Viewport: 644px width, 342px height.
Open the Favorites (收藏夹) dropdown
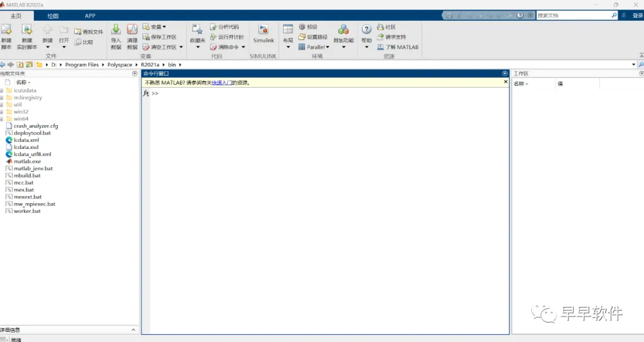[x=197, y=47]
